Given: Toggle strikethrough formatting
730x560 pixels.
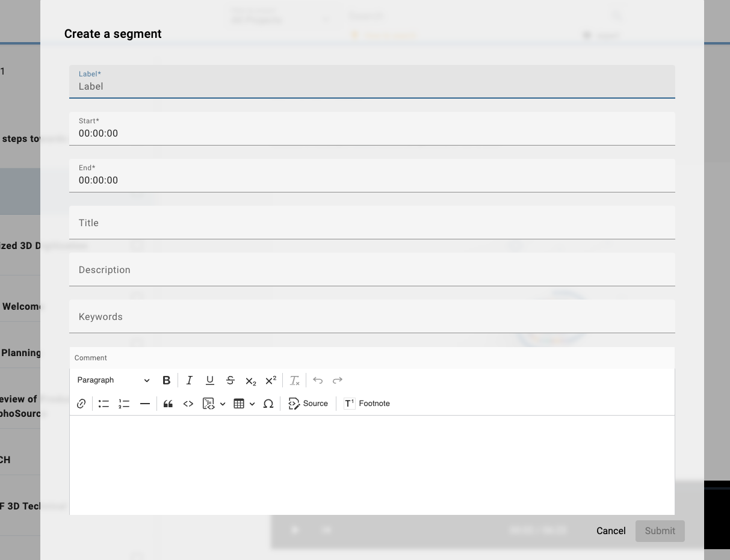Looking at the screenshot, I should click(230, 380).
